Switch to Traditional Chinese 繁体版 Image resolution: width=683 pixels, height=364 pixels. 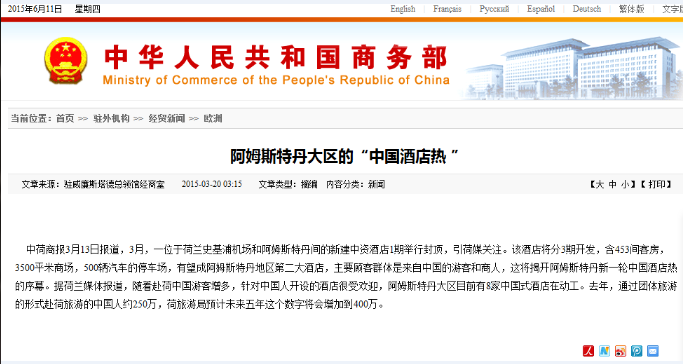[x=631, y=9]
